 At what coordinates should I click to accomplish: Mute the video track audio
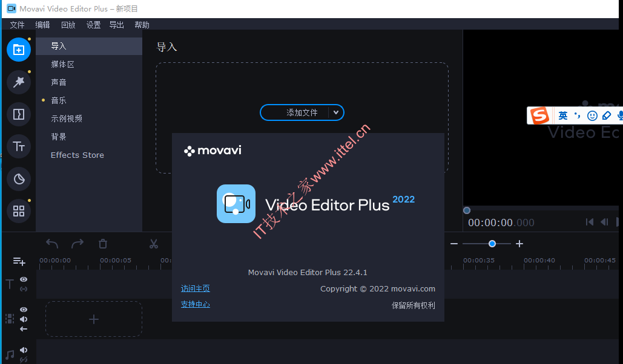click(24, 319)
